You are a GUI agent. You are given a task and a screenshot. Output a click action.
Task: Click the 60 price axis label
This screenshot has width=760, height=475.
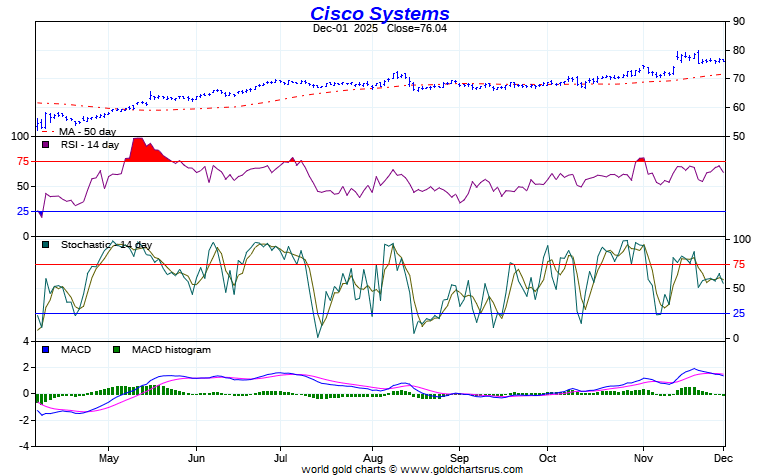(739, 107)
